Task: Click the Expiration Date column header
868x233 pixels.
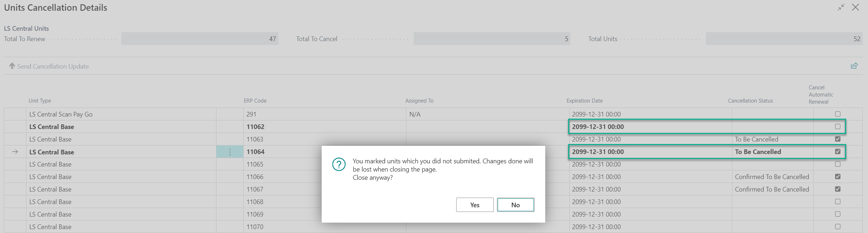Action: point(584,101)
